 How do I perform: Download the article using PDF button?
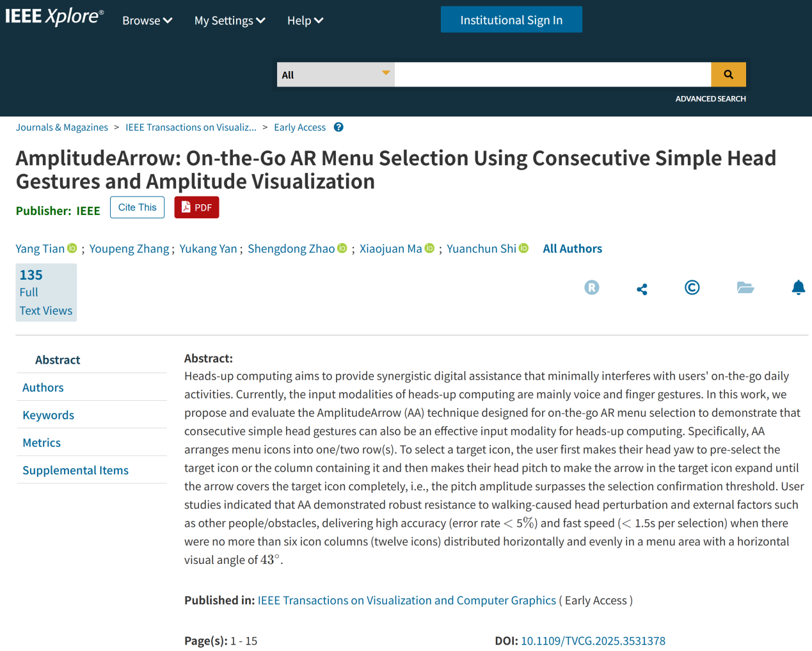196,207
